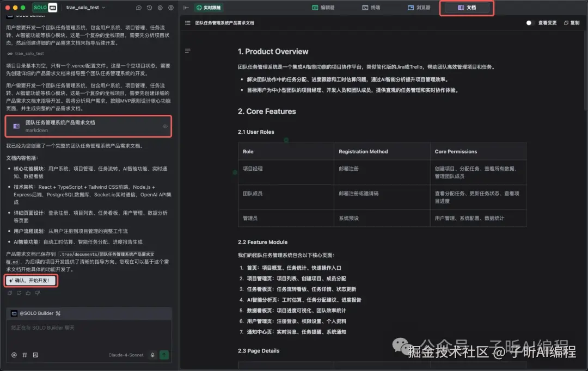Click the document title in the header bar
This screenshot has width=588, height=371.
pos(224,23)
